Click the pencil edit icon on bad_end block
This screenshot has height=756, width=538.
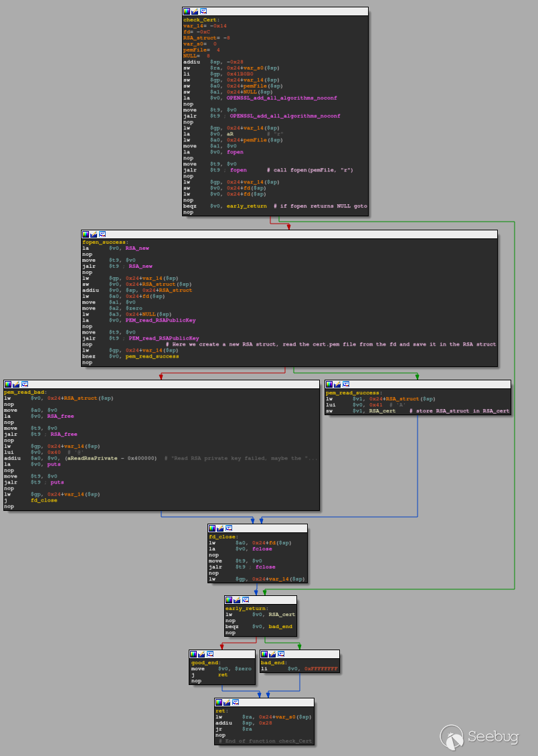[x=272, y=654]
